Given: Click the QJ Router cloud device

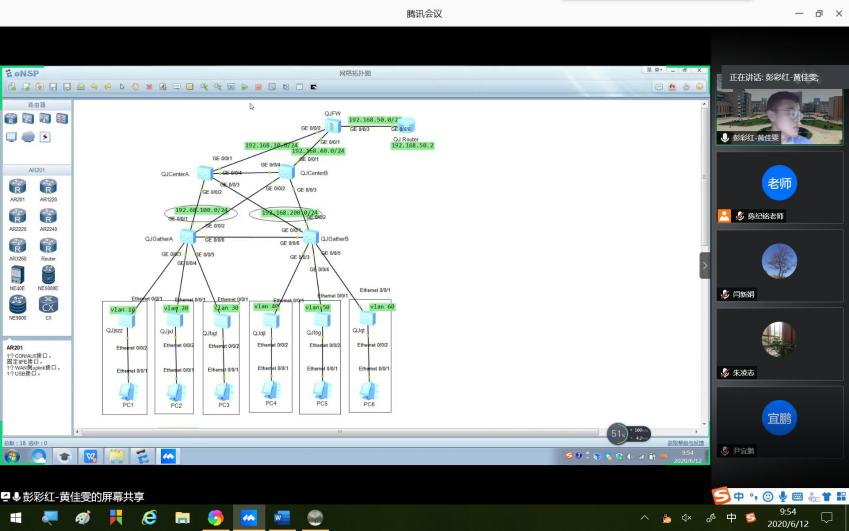Looking at the screenshot, I should point(405,126).
